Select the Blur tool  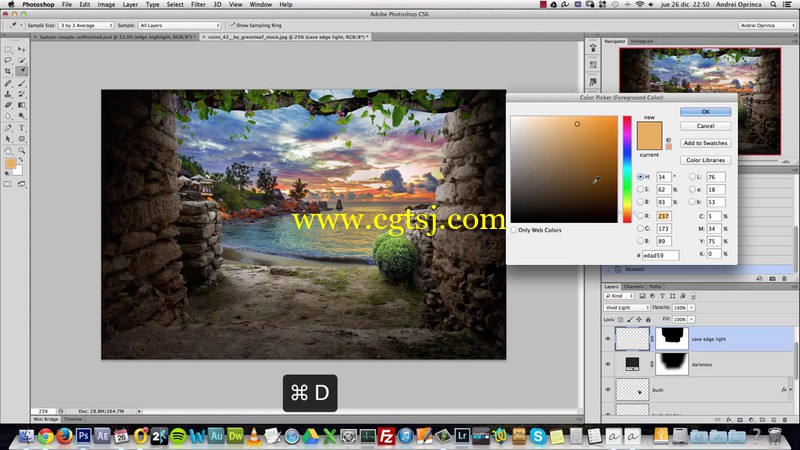coord(8,116)
